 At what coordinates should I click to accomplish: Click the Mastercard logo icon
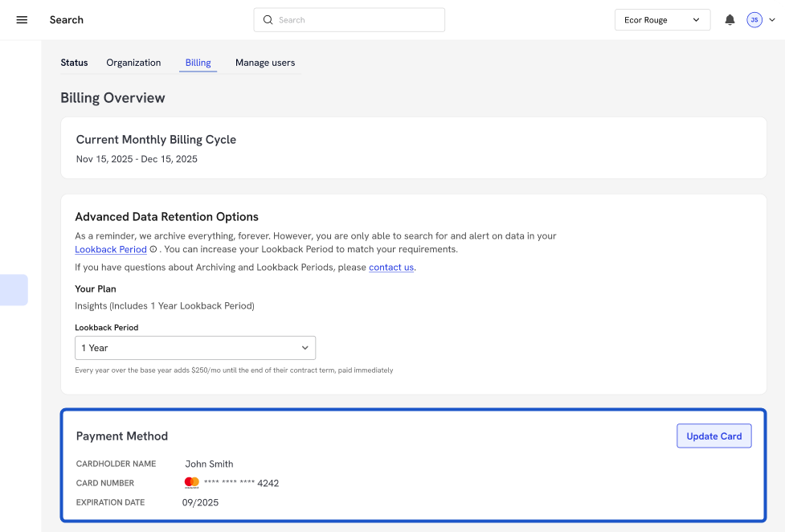[x=191, y=483]
